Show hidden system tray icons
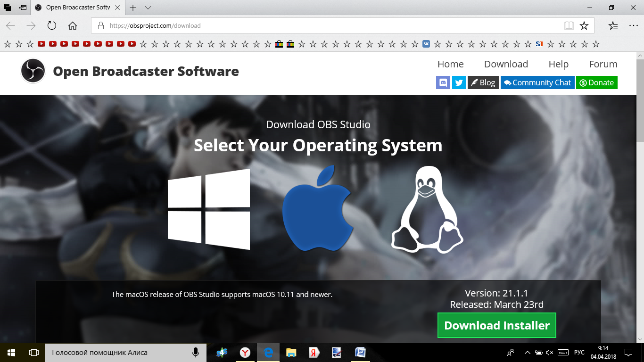The width and height of the screenshot is (644, 362). click(x=527, y=353)
